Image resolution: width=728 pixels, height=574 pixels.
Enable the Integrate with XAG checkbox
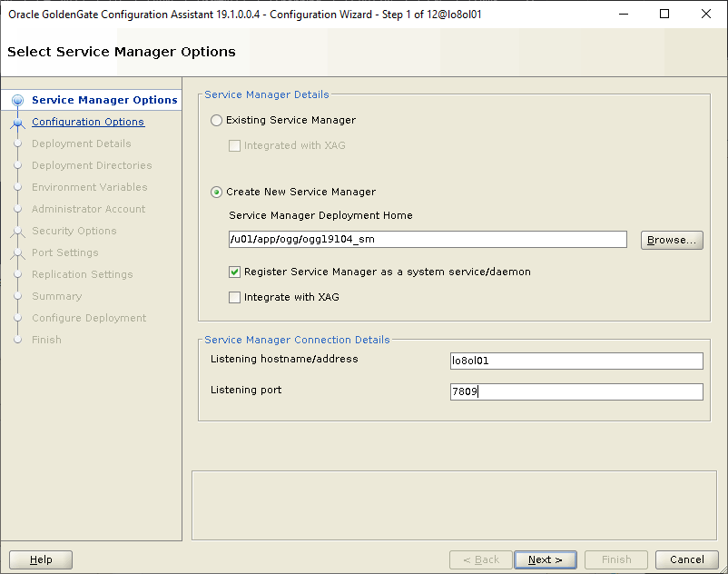click(235, 297)
